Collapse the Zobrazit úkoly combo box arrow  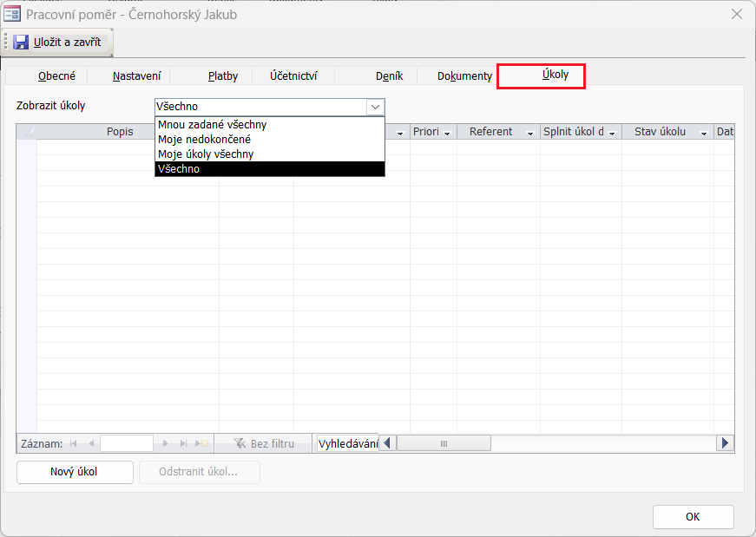tap(375, 107)
